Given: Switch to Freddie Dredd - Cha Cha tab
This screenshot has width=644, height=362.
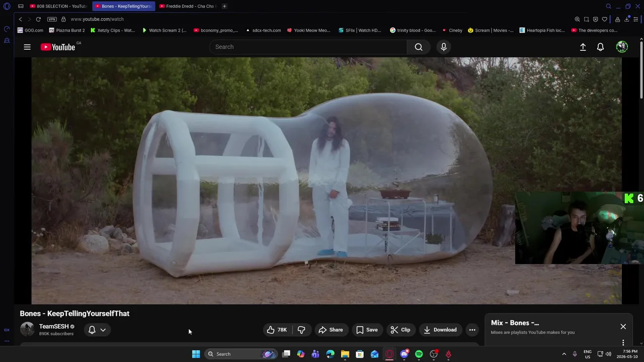Looking at the screenshot, I should click(x=188, y=6).
